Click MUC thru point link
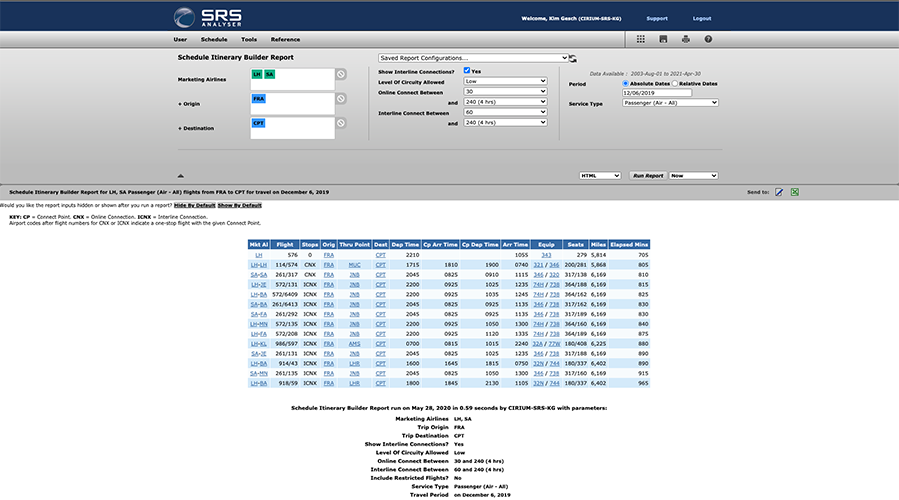The height and width of the screenshot is (500, 899). point(354,265)
